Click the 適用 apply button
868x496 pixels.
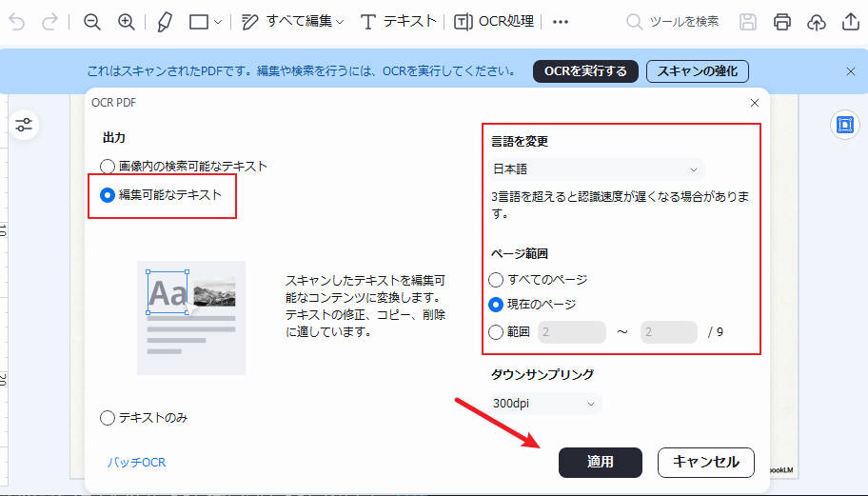600,463
